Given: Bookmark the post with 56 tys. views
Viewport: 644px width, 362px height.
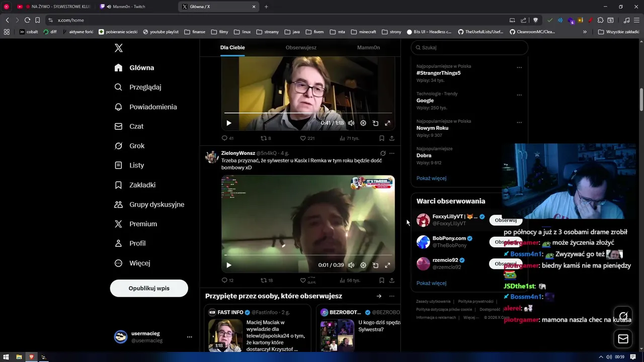Looking at the screenshot, I should [x=382, y=281].
